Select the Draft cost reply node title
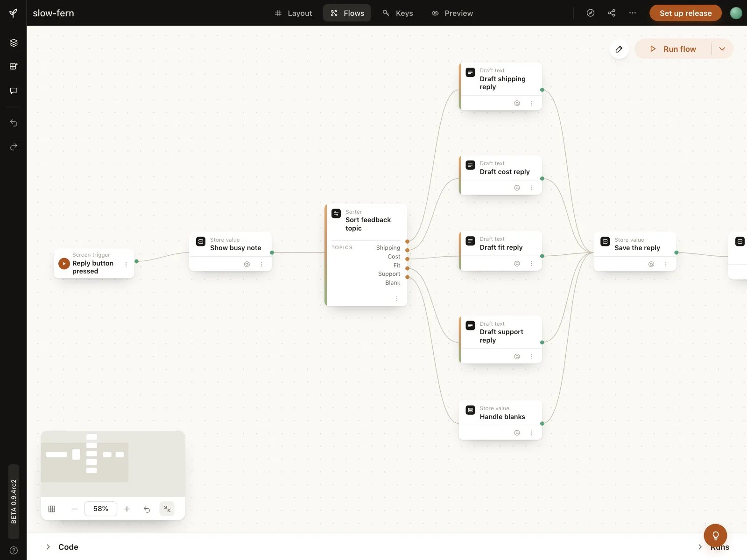Screen dimensions: 747x560 [505, 172]
